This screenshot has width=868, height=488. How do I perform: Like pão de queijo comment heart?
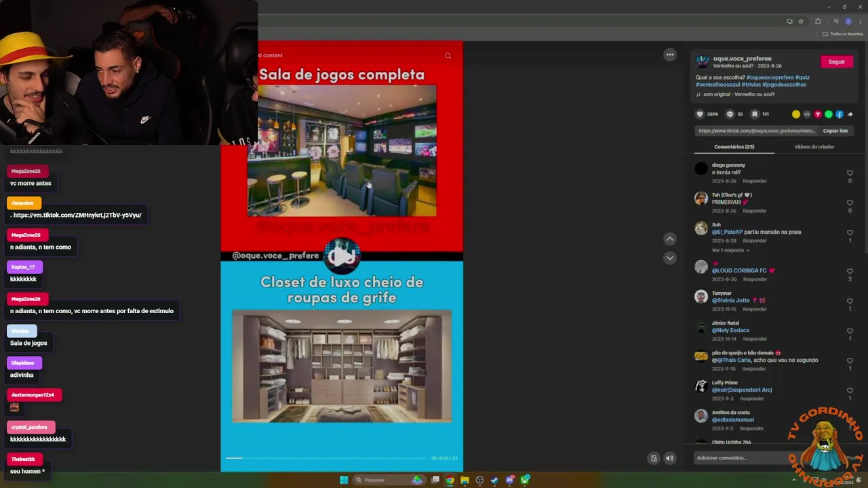[x=850, y=361]
